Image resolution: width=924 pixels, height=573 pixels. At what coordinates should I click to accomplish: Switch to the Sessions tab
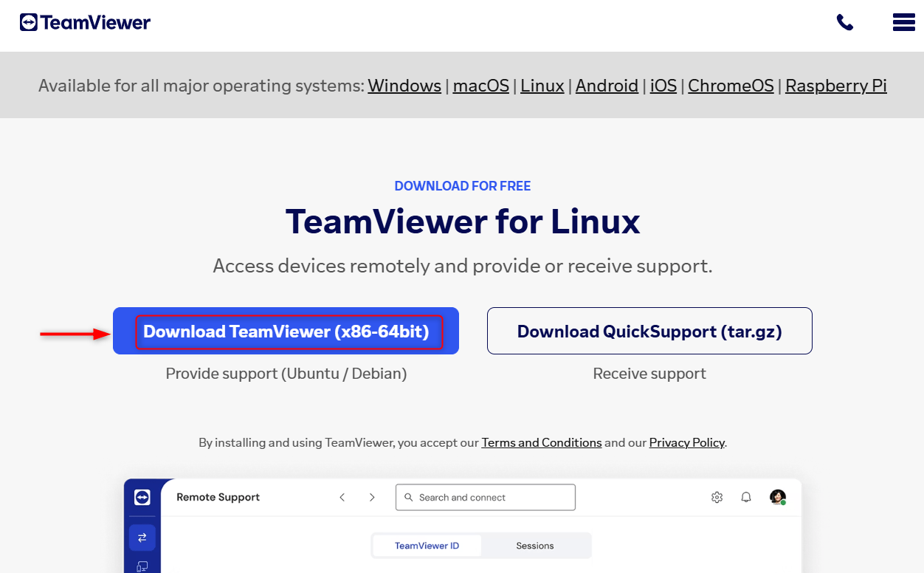pyautogui.click(x=534, y=546)
